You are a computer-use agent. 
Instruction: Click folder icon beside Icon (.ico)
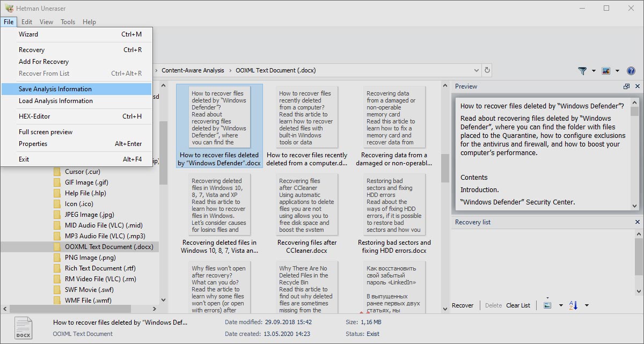(x=57, y=204)
